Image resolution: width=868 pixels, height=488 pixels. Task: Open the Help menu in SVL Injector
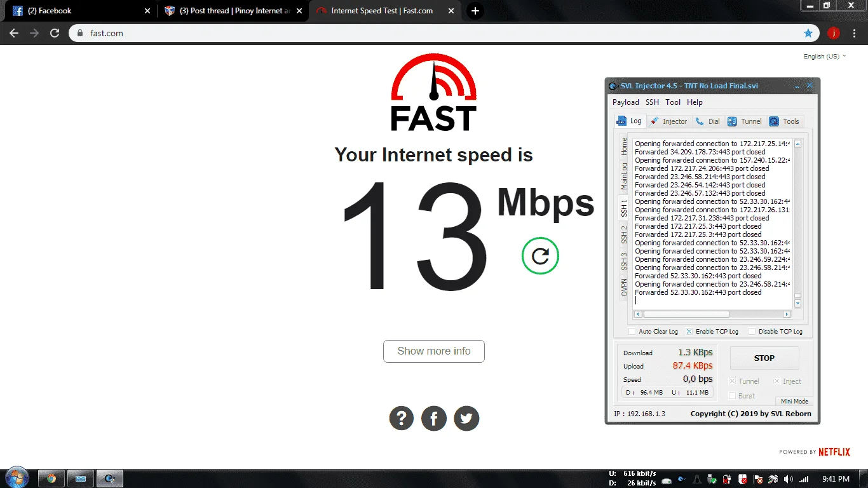(695, 102)
